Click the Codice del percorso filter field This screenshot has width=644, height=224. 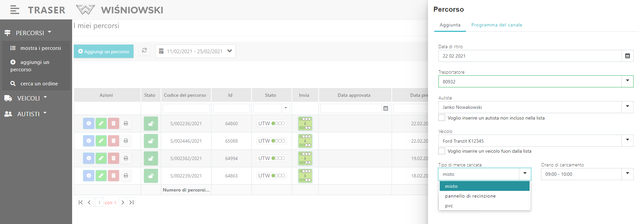tap(186, 108)
